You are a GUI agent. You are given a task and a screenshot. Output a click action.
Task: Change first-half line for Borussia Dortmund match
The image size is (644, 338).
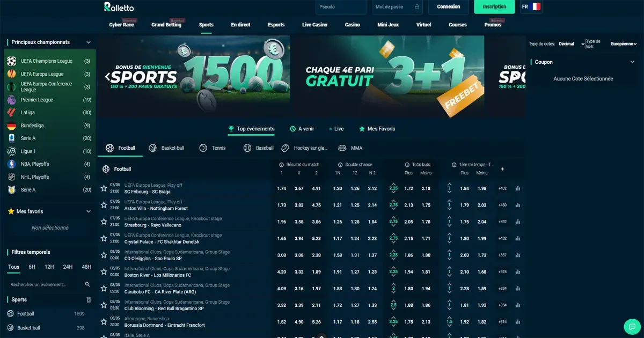click(450, 322)
